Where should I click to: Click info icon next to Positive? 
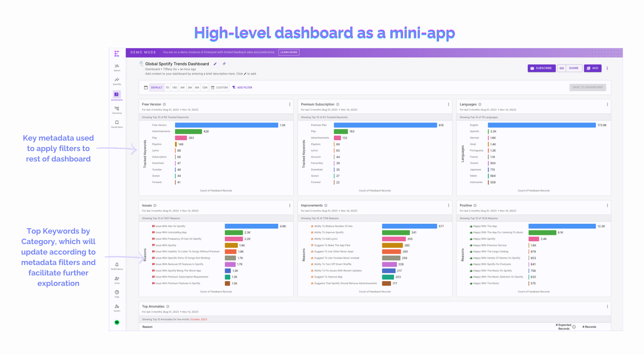pos(475,206)
